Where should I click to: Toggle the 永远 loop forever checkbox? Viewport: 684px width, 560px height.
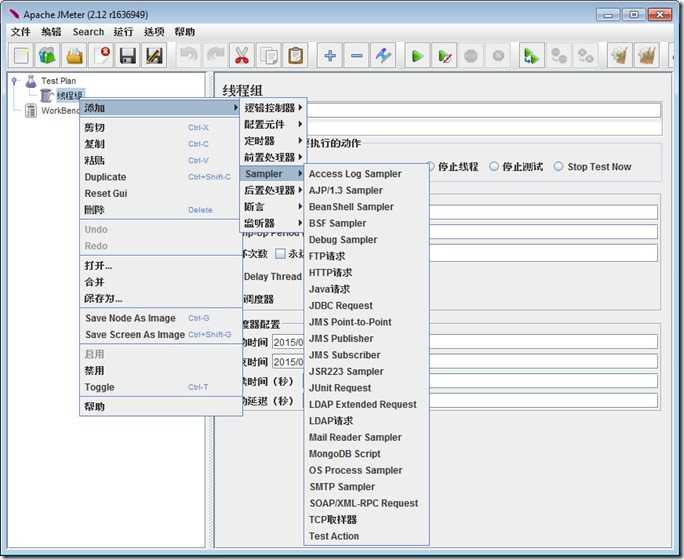click(x=280, y=253)
